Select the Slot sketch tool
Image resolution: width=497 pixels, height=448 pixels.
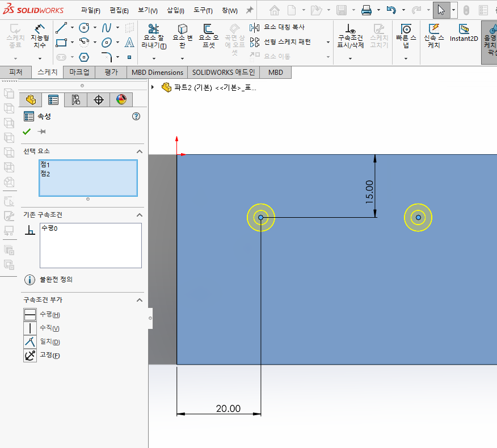pyautogui.click(x=61, y=57)
